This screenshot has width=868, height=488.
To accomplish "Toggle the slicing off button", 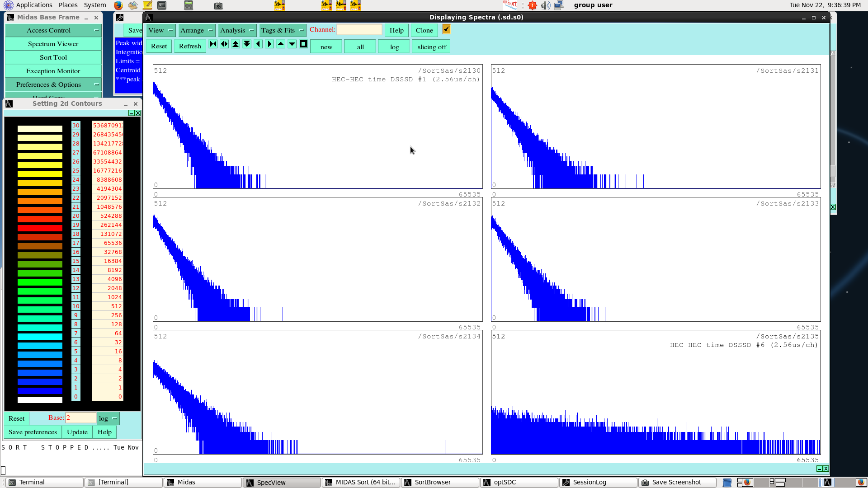I will coord(431,47).
